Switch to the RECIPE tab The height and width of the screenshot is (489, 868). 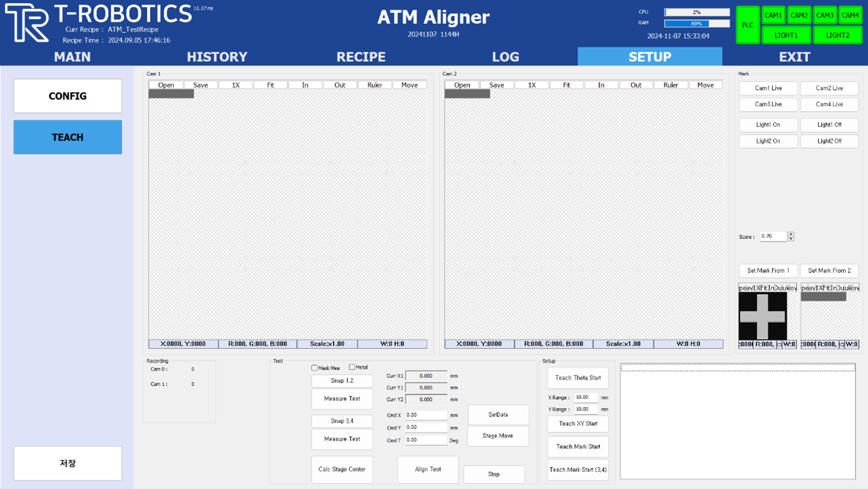(361, 57)
